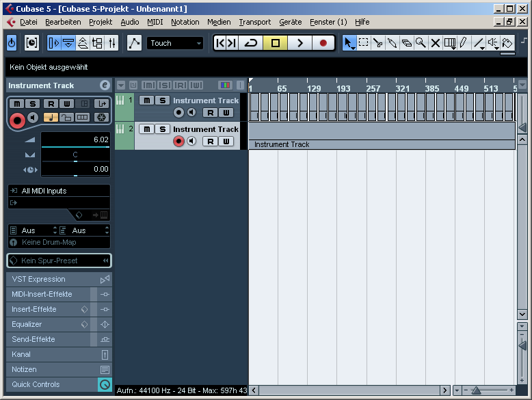Mute track 2 in track list
Image resolution: width=532 pixels, height=400 pixels.
[x=146, y=129]
